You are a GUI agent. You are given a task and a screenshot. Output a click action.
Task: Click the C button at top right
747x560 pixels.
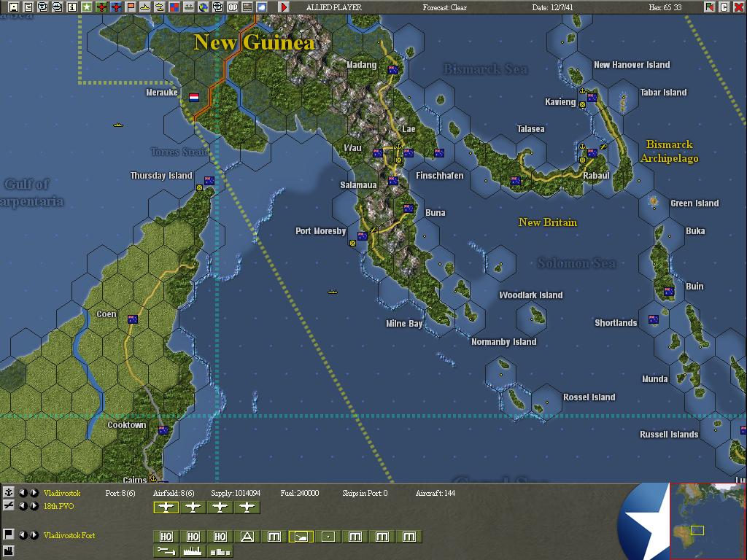pyautogui.click(x=724, y=7)
